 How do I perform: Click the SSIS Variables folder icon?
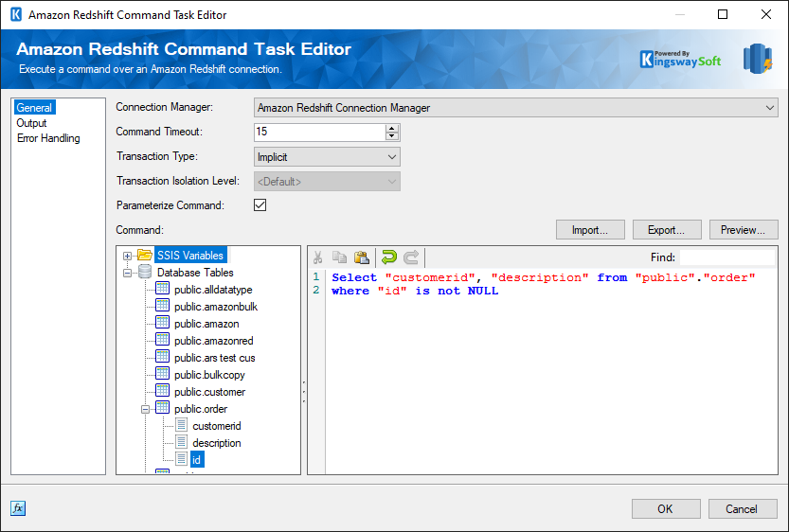pos(145,255)
